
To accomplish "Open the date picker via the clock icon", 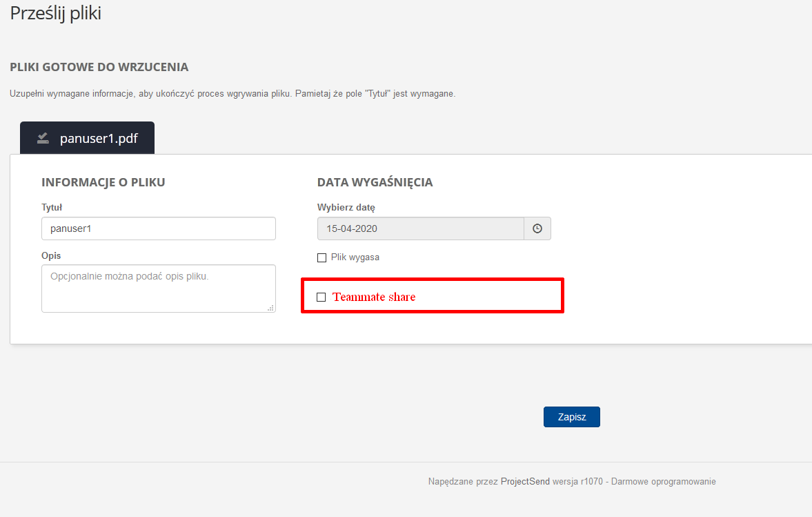I will [x=537, y=228].
